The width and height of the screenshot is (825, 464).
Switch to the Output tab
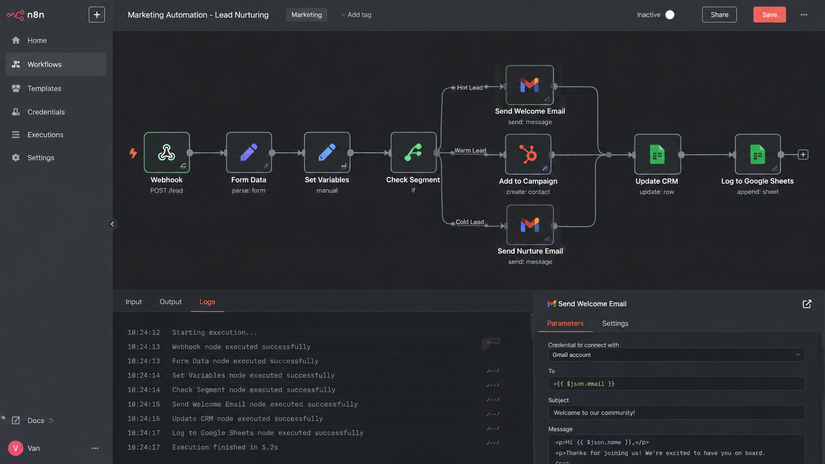[x=170, y=302]
